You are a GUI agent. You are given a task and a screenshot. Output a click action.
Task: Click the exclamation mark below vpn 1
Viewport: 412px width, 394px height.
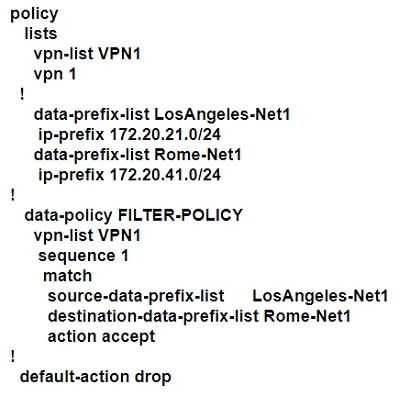[x=22, y=94]
